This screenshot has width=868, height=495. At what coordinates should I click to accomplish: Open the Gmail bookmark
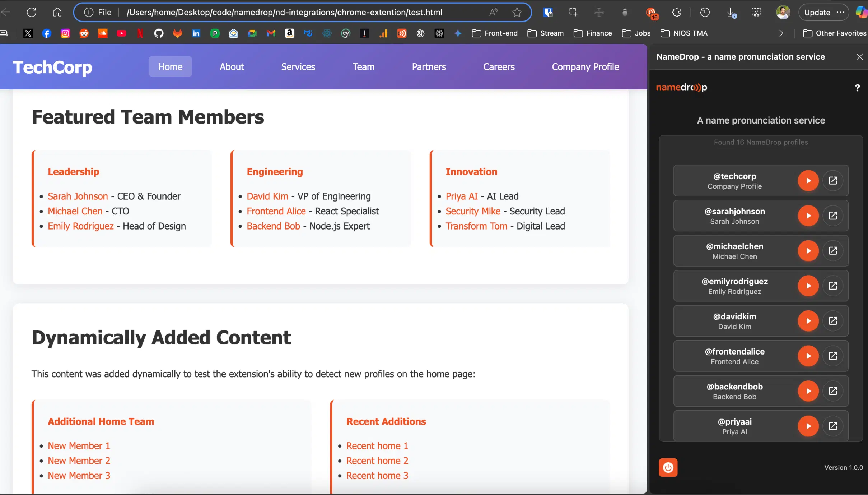coord(271,33)
